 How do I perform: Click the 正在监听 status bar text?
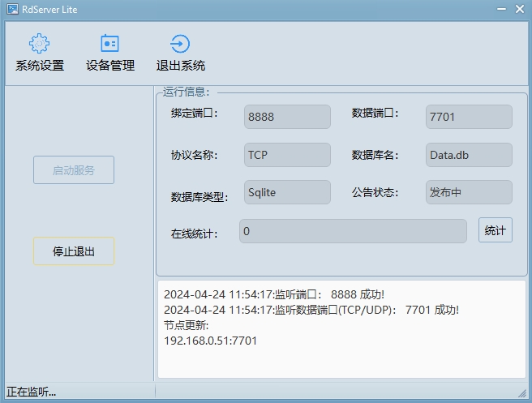click(x=32, y=392)
